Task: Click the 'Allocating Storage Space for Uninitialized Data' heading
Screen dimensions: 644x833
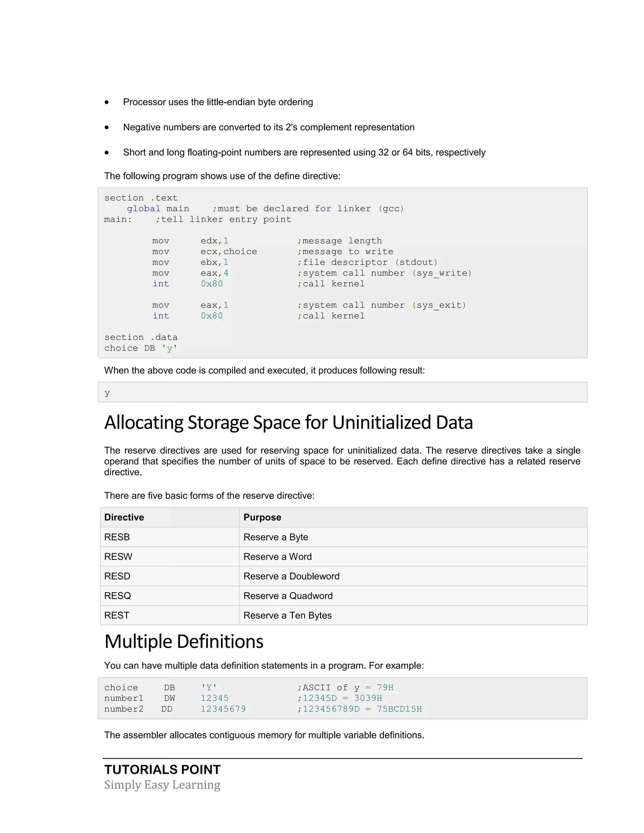Action: point(288,422)
